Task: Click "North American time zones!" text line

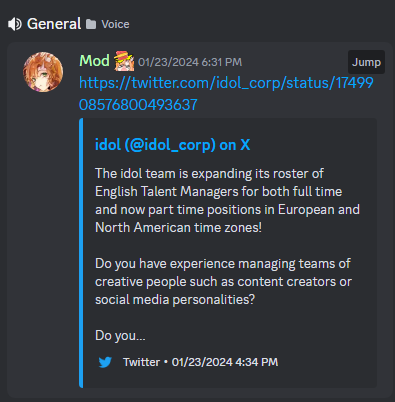Action: pos(178,228)
